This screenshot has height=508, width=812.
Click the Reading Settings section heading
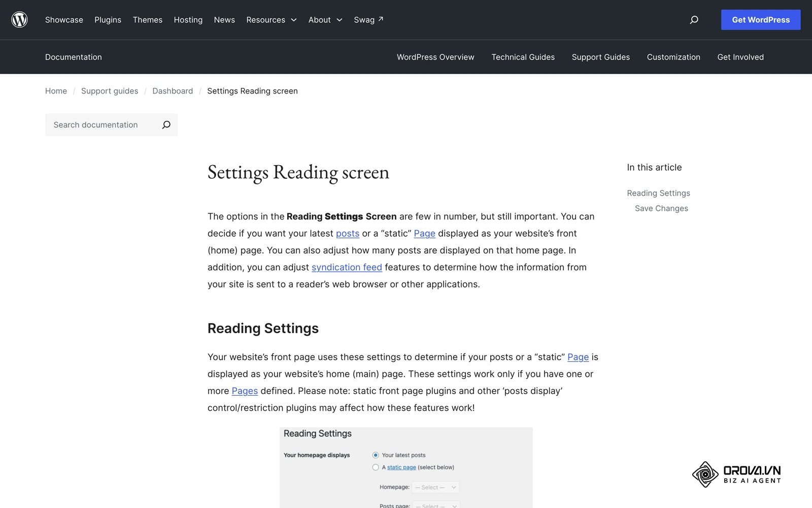pyautogui.click(x=263, y=328)
